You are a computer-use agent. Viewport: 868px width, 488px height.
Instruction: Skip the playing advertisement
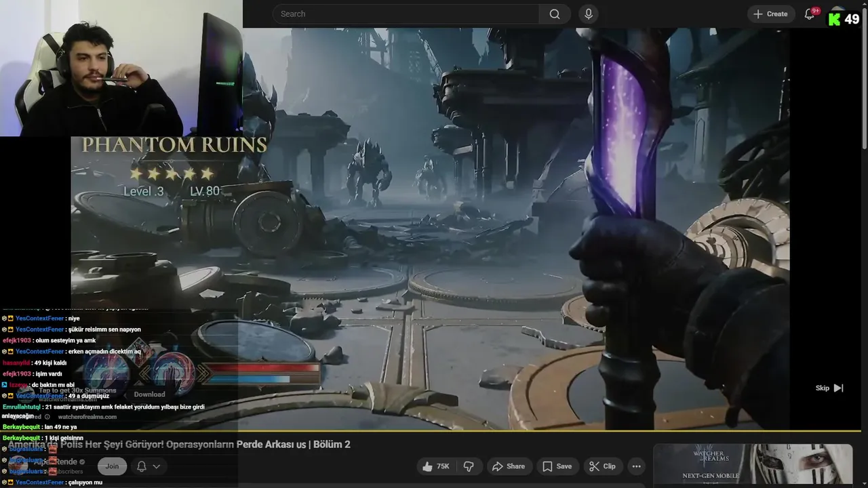pyautogui.click(x=829, y=388)
